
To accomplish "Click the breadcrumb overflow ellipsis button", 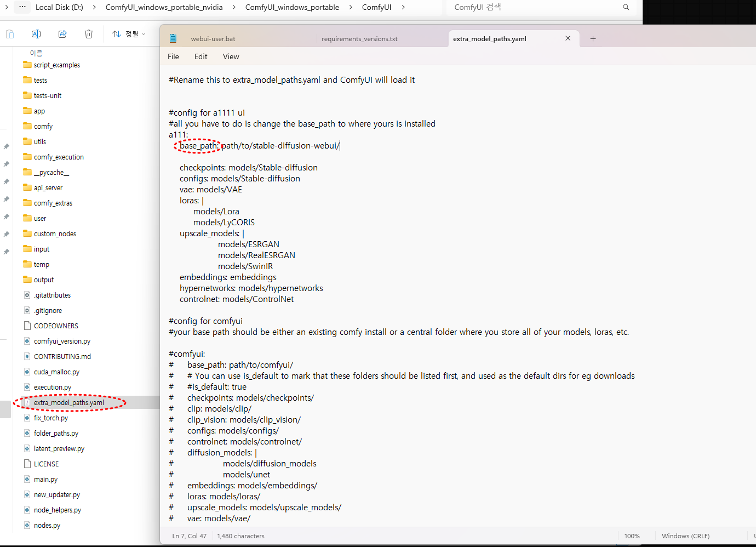I will [22, 7].
